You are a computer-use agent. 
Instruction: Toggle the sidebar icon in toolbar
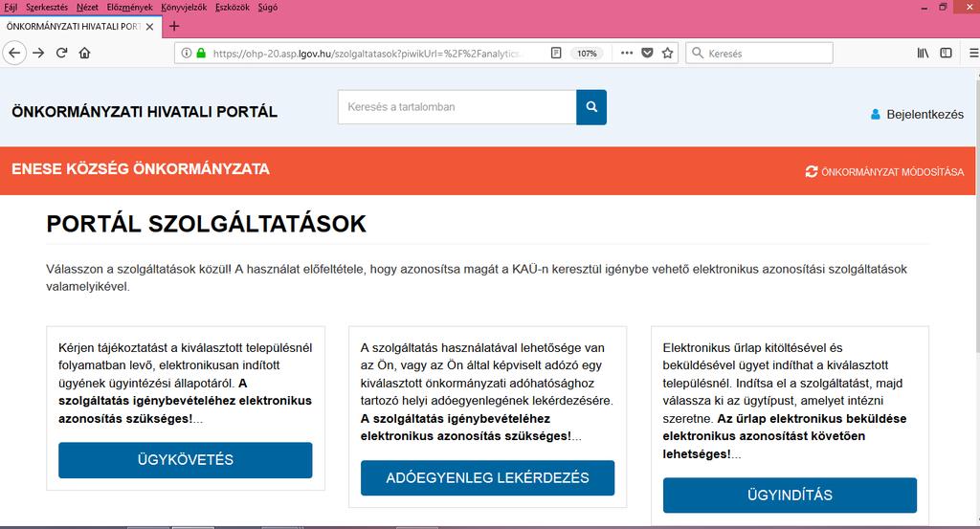947,53
